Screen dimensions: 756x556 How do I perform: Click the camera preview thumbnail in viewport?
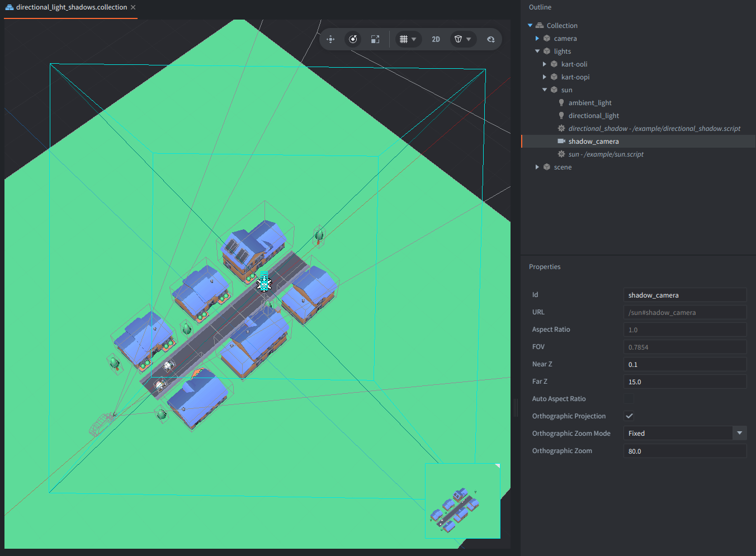point(462,501)
